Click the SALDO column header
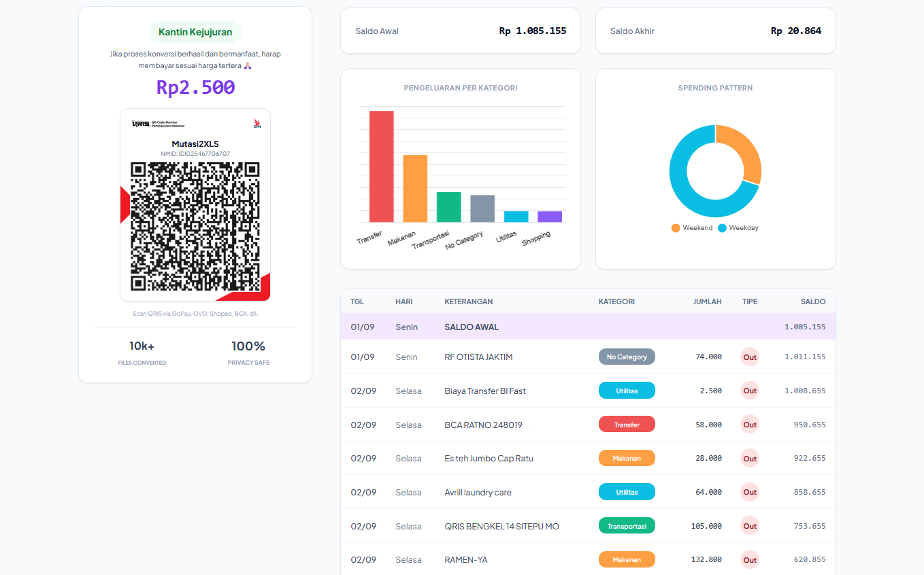924x575 pixels. point(812,301)
